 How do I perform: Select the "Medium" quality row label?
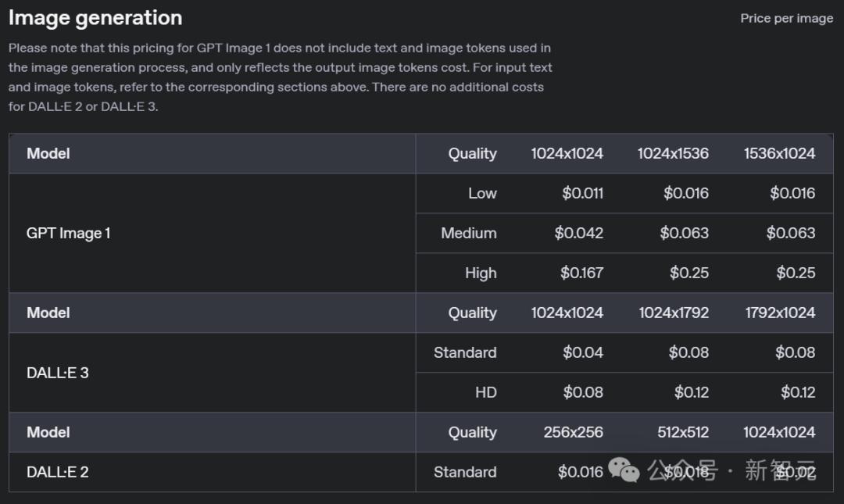point(468,233)
